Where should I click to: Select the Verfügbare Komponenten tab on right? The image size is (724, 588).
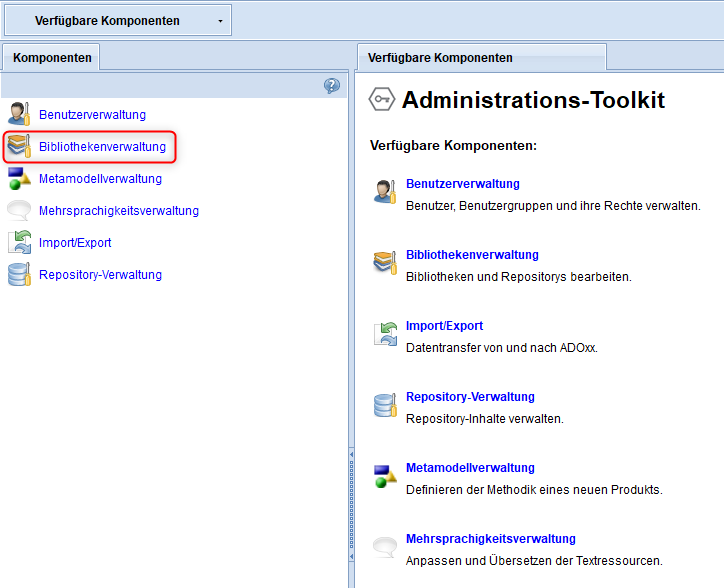tap(482, 58)
